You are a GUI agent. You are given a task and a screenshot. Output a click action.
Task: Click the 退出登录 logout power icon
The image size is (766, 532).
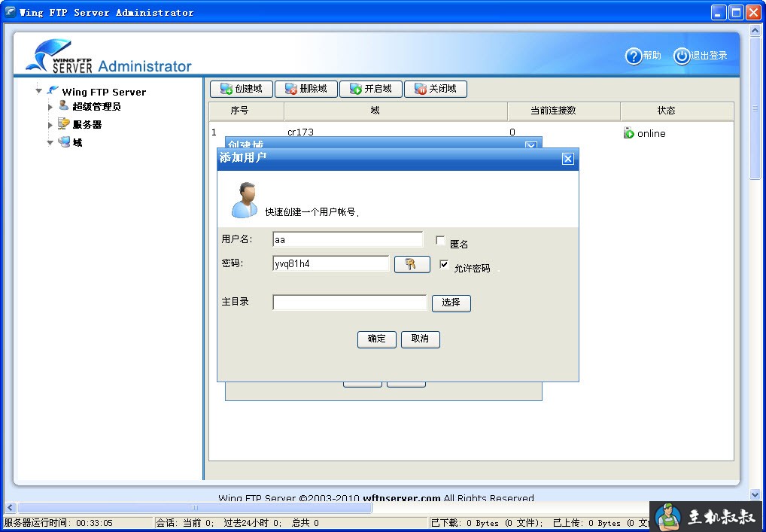click(682, 56)
